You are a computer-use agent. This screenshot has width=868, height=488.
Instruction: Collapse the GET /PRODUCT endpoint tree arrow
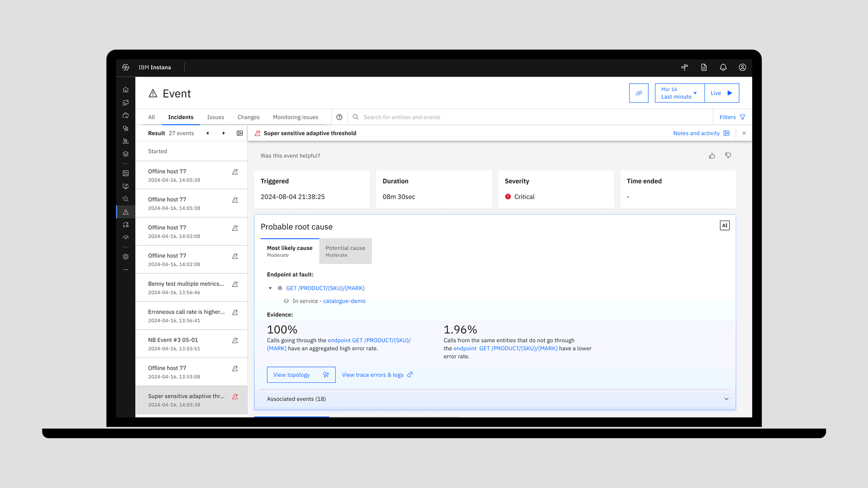click(270, 288)
